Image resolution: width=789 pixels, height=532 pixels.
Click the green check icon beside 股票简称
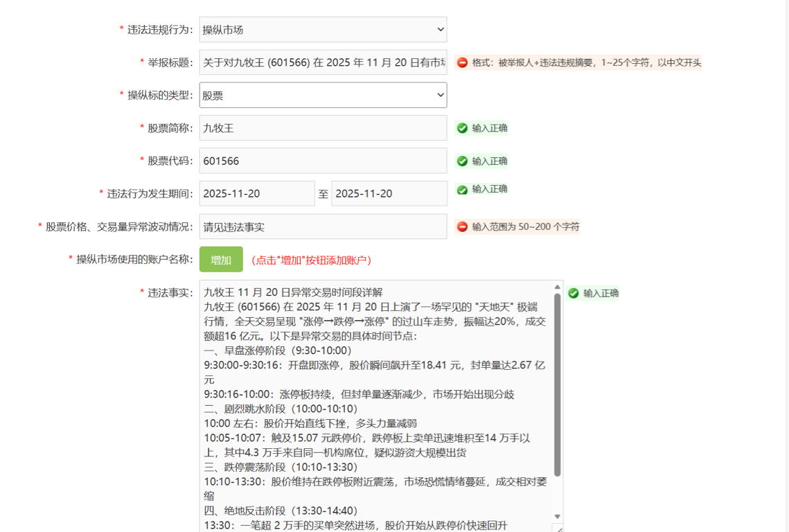pos(462,128)
